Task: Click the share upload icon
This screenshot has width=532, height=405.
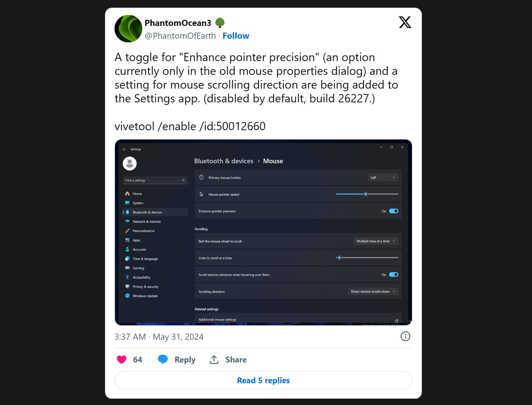Action: pos(214,360)
